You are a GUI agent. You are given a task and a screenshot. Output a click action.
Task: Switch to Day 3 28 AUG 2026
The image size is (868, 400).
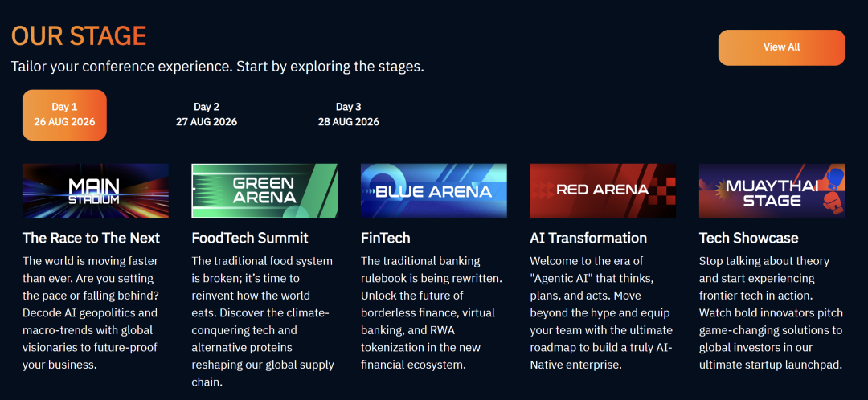click(348, 115)
